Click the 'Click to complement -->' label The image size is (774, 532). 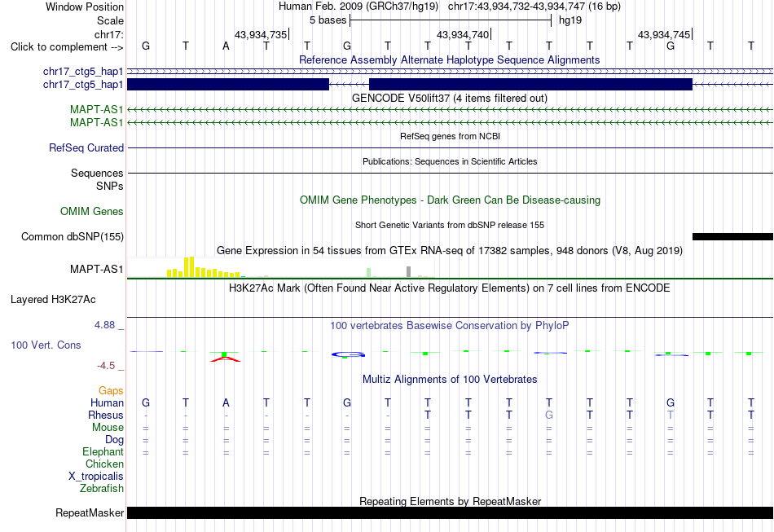pos(67,47)
